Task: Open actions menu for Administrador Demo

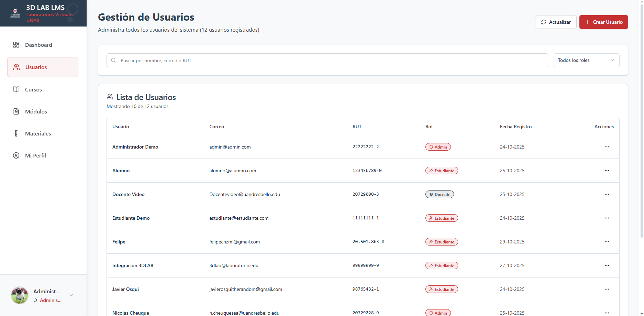Action: coord(607,147)
